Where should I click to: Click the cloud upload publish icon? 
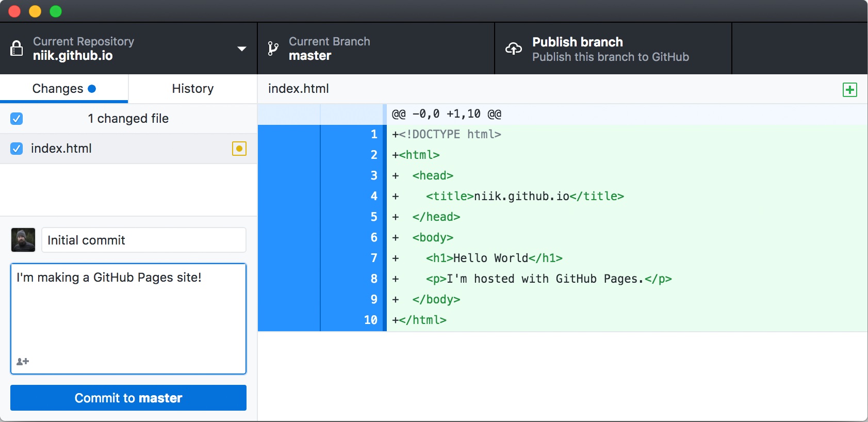514,48
